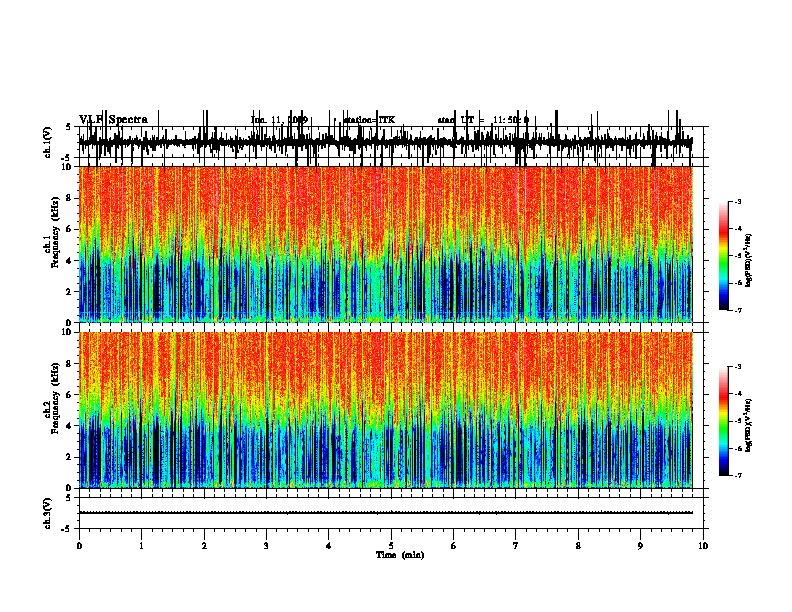Image resolution: width=792 pixels, height=612 pixels.
Task: Click the ch.1(V) axis label
Action: [47, 141]
